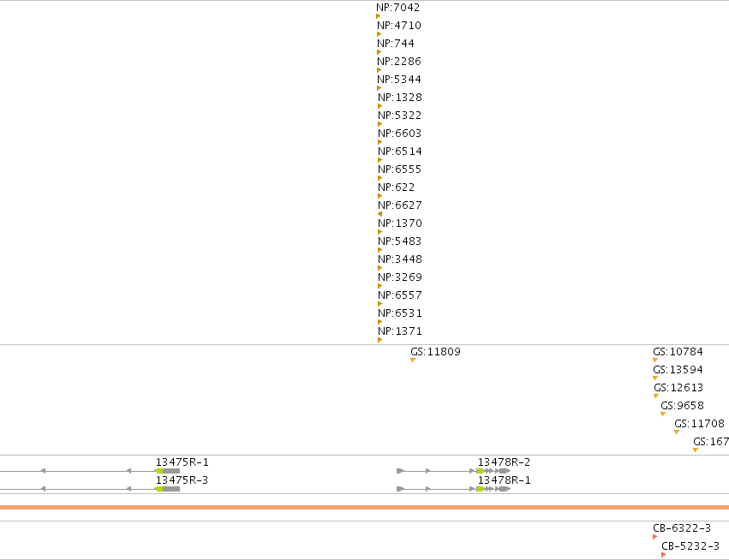Select the NP:622 label

[396, 188]
